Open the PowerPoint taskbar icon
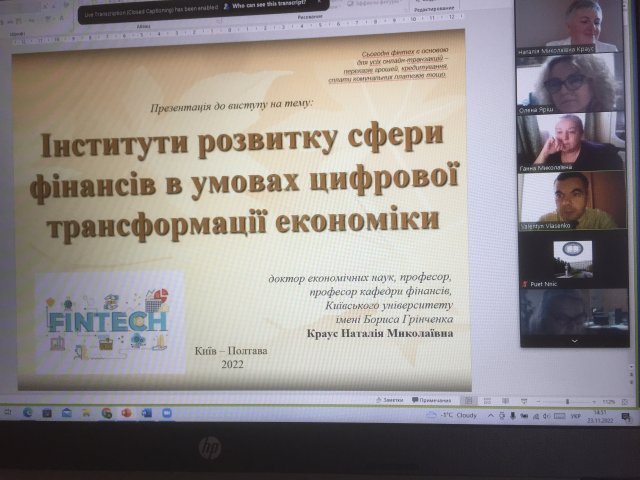 [x=126, y=413]
